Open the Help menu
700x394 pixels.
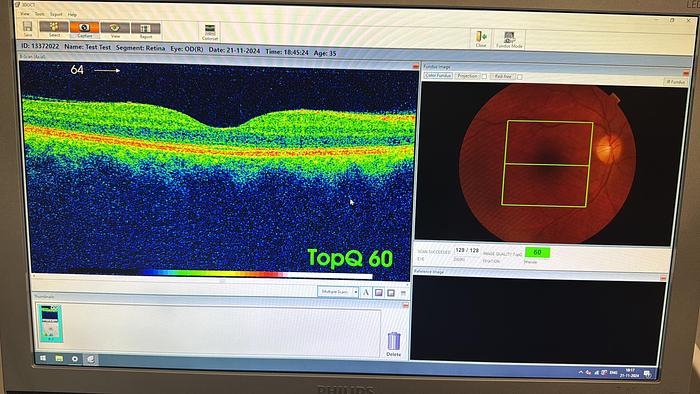click(x=72, y=15)
